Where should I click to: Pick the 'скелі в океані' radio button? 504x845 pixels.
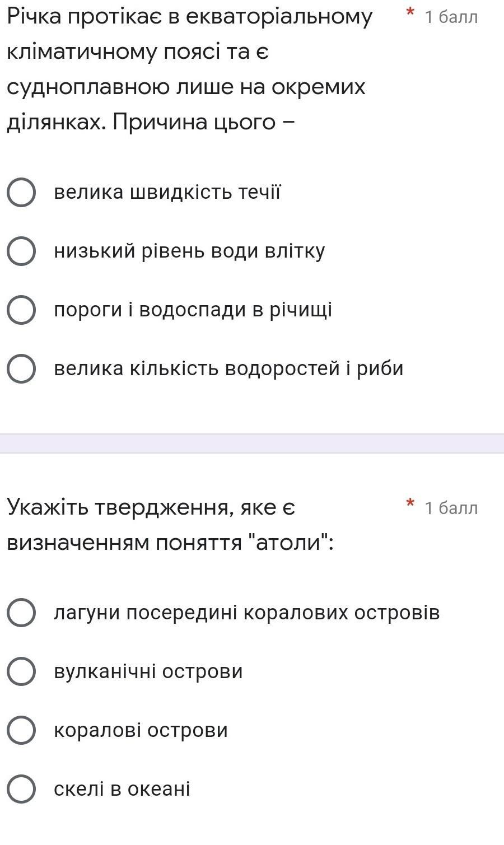[x=21, y=789]
